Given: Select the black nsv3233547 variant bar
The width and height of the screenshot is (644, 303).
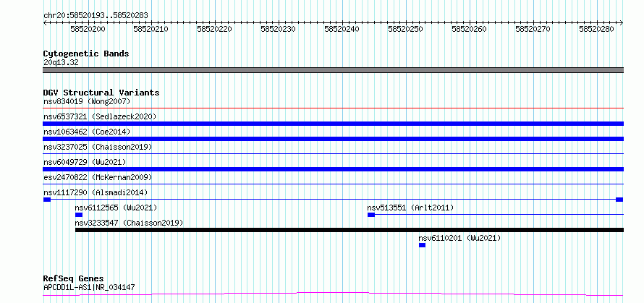Looking at the screenshot, I should 349,230.
